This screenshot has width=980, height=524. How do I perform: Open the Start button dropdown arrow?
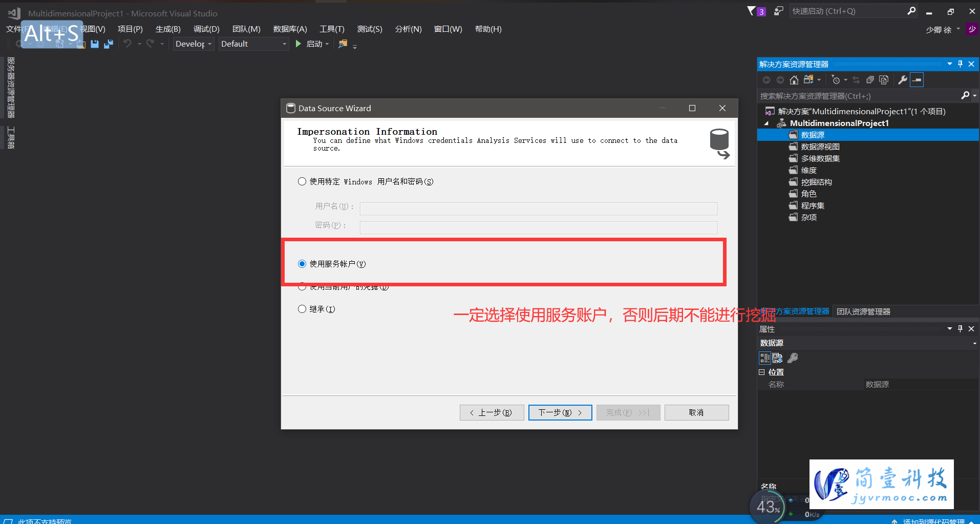tap(327, 44)
